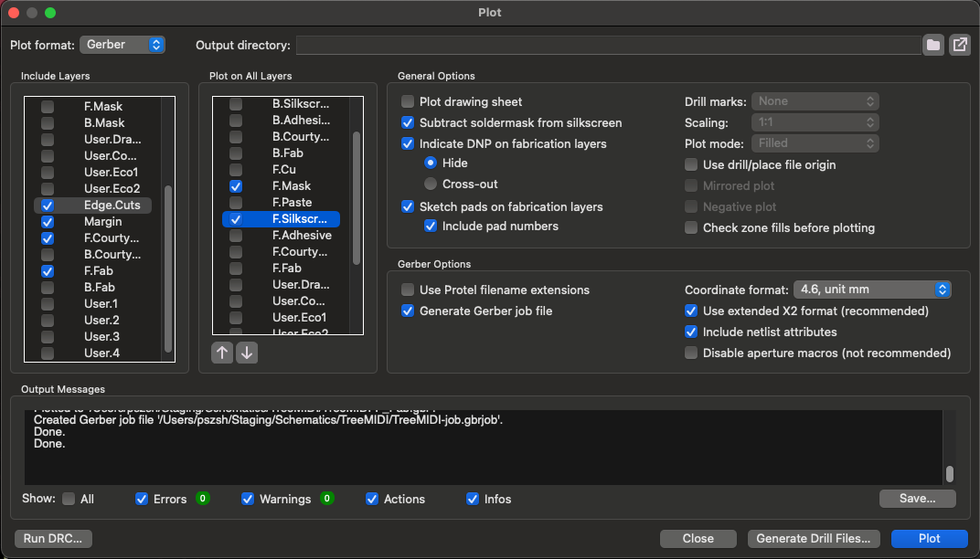The height and width of the screenshot is (559, 980).
Task: Open the Plot format dropdown
Action: (x=122, y=45)
